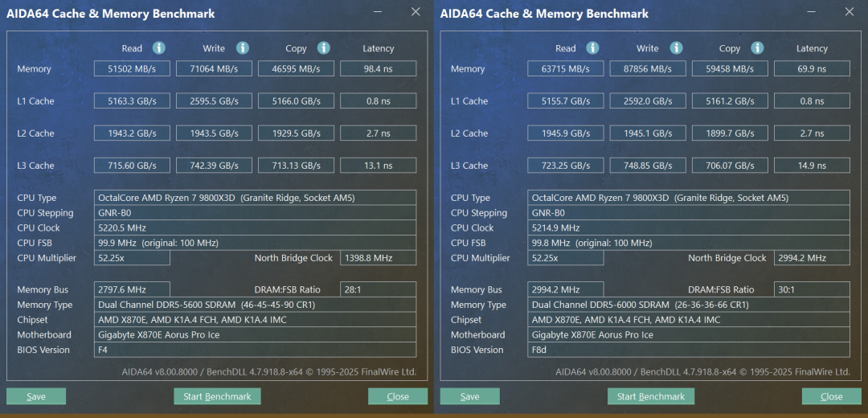Click L1 Cache write 2592.0 GB/s
Screen dimensions: 868x418
point(648,100)
